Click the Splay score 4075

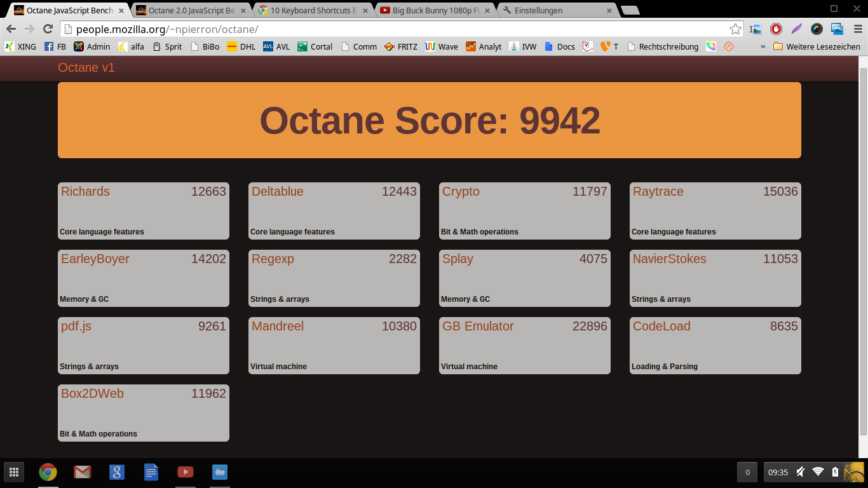tap(593, 259)
